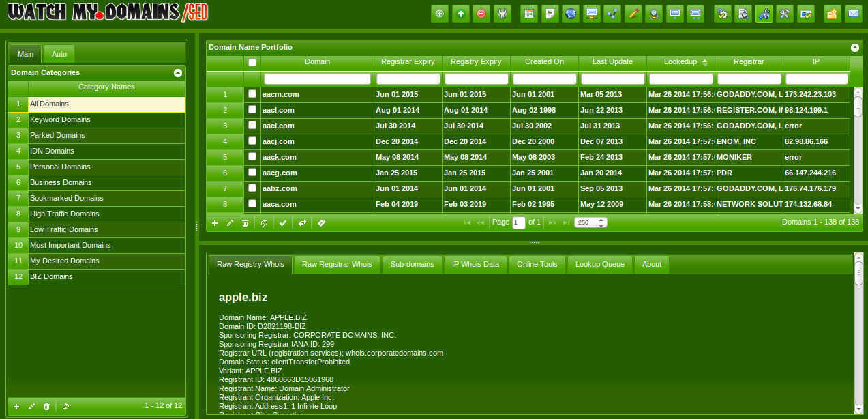
Task: Click the wrench settings icon in top toolbar
Action: (503, 14)
